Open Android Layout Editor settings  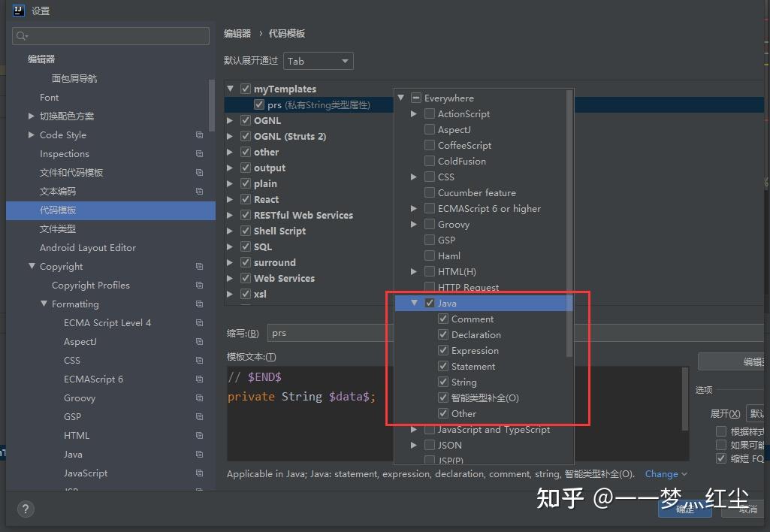(88, 247)
